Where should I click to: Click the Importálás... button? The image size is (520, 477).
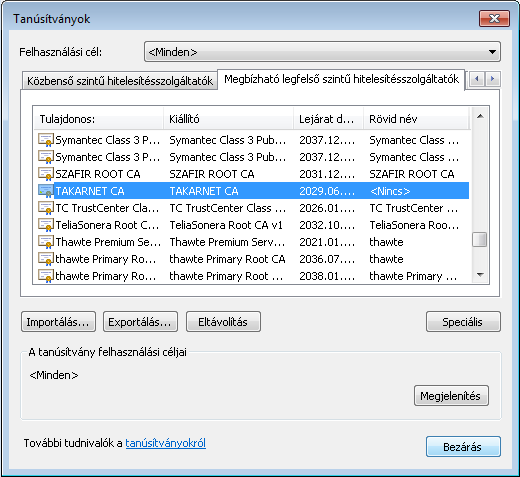click(x=58, y=322)
